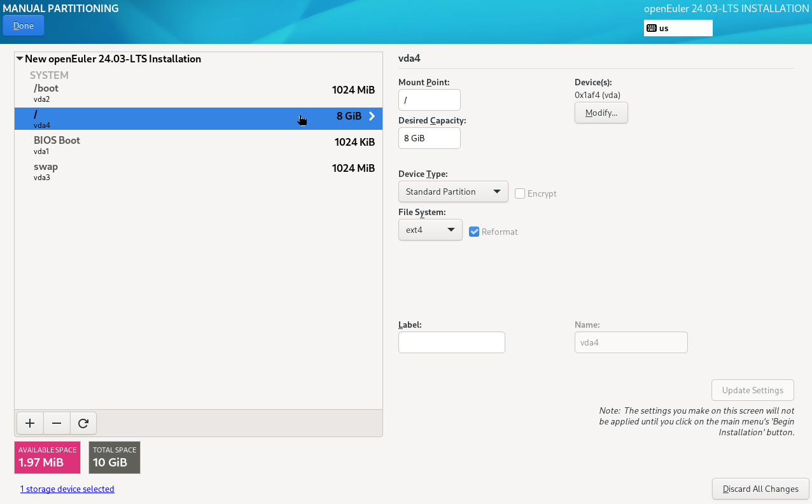Select the swap vda3 partition
This screenshot has height=504, width=812.
pyautogui.click(x=198, y=171)
